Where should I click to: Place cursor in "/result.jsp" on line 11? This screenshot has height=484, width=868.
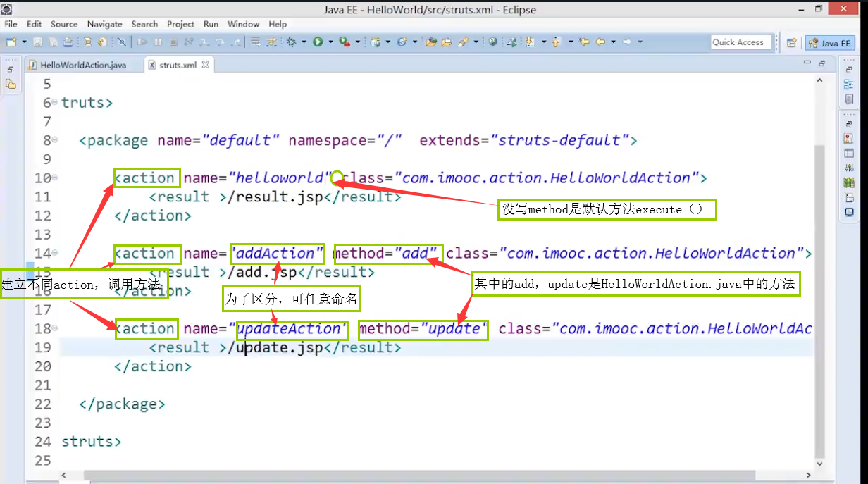pyautogui.click(x=276, y=197)
